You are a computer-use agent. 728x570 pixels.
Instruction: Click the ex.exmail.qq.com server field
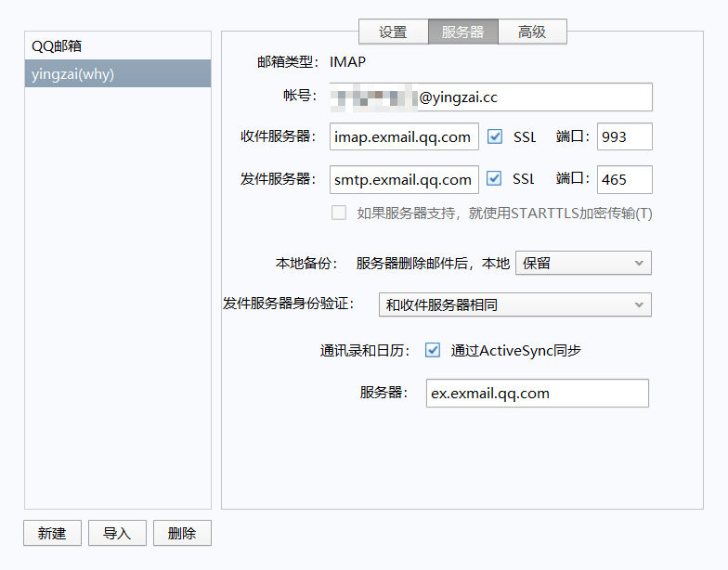point(537,393)
